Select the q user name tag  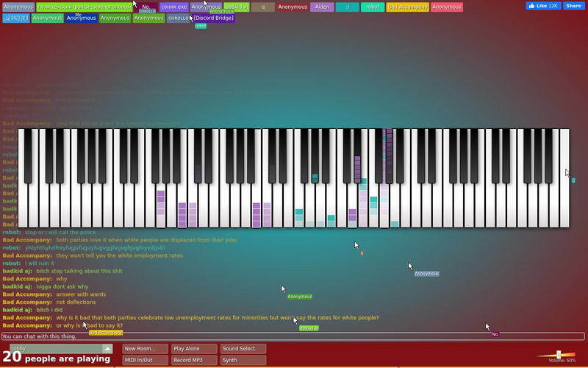(263, 7)
